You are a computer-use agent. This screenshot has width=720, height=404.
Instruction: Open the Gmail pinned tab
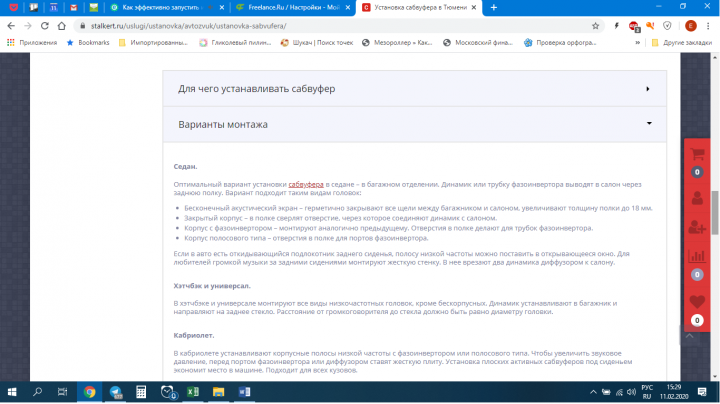pyautogui.click(x=73, y=7)
